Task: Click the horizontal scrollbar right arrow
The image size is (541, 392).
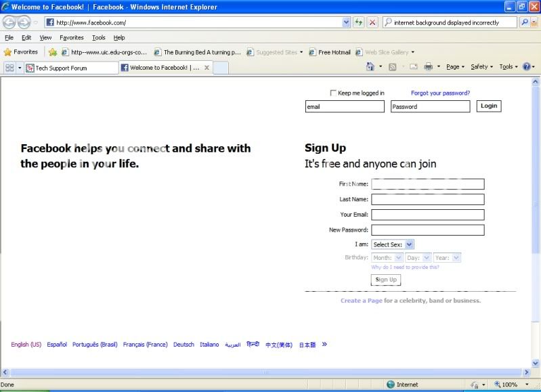Action: click(x=527, y=372)
